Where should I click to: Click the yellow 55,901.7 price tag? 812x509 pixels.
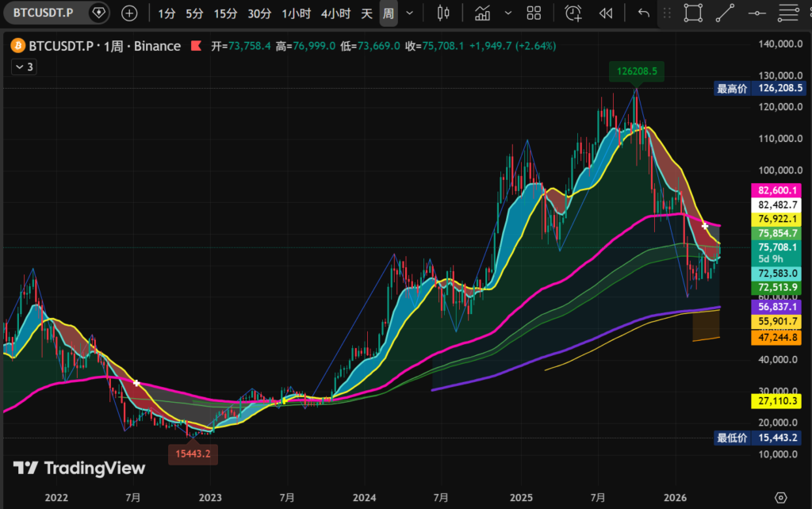(x=777, y=322)
